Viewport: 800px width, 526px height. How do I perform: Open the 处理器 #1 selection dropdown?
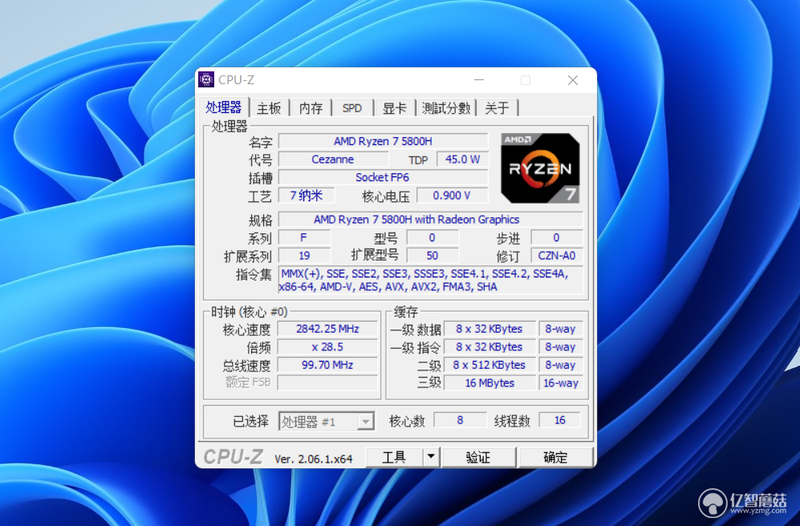(327, 421)
